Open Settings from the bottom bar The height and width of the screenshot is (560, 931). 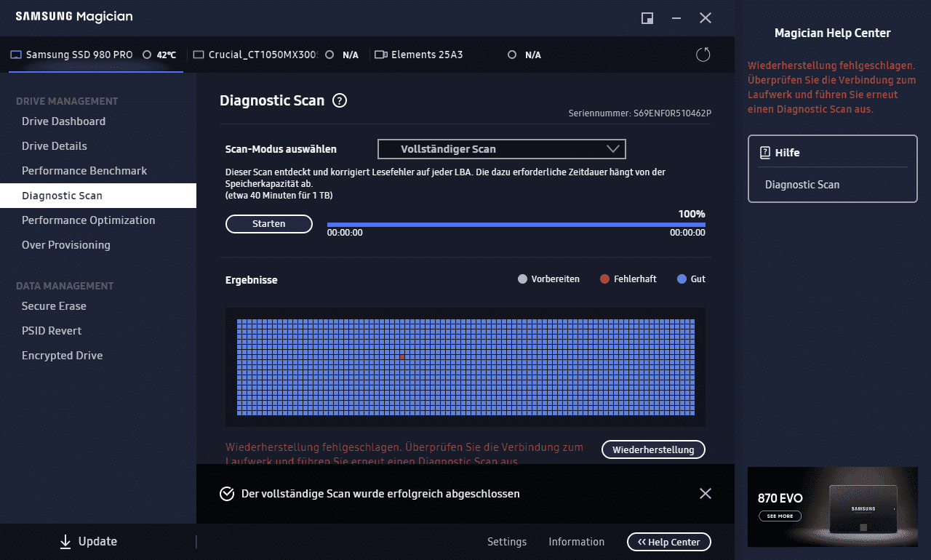(507, 542)
